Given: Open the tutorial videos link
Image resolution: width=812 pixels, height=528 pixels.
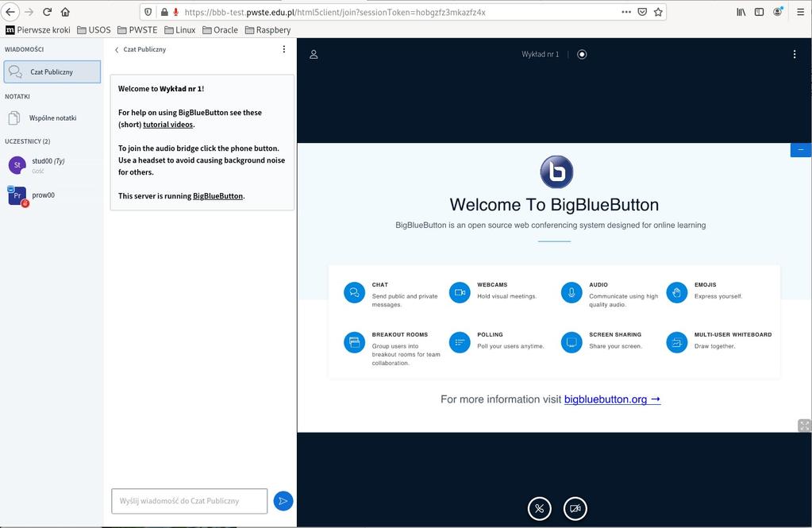Looking at the screenshot, I should click(167, 125).
